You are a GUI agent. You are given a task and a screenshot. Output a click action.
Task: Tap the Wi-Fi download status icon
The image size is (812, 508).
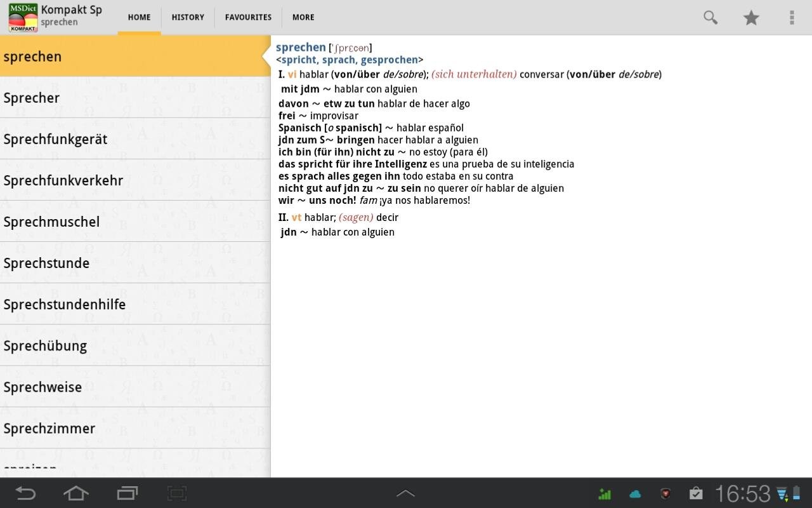point(782,493)
